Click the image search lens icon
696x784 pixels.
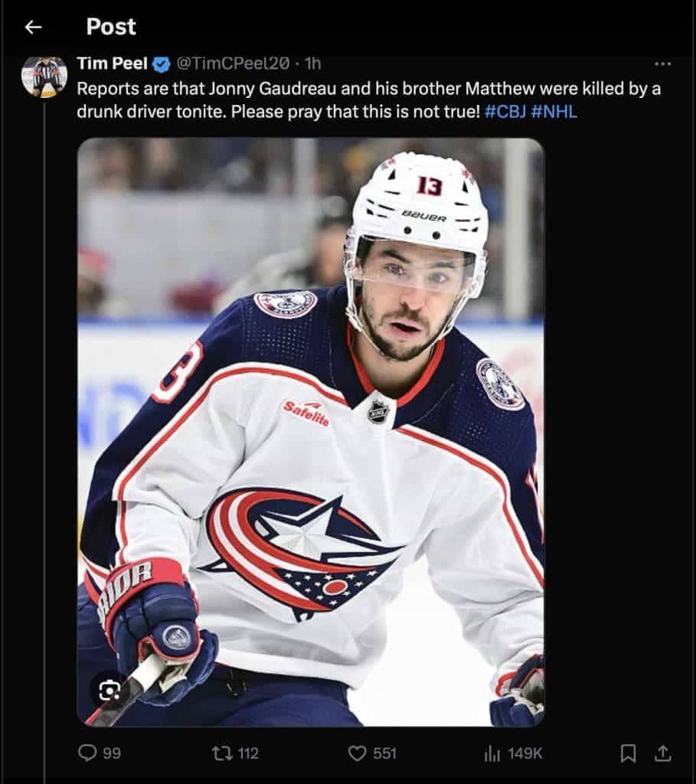pyautogui.click(x=109, y=691)
